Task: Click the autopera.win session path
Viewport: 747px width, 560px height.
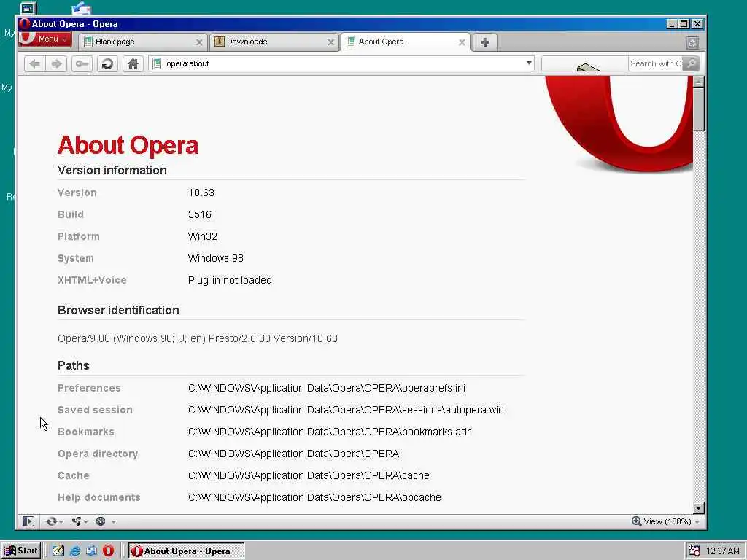Action: (x=346, y=410)
